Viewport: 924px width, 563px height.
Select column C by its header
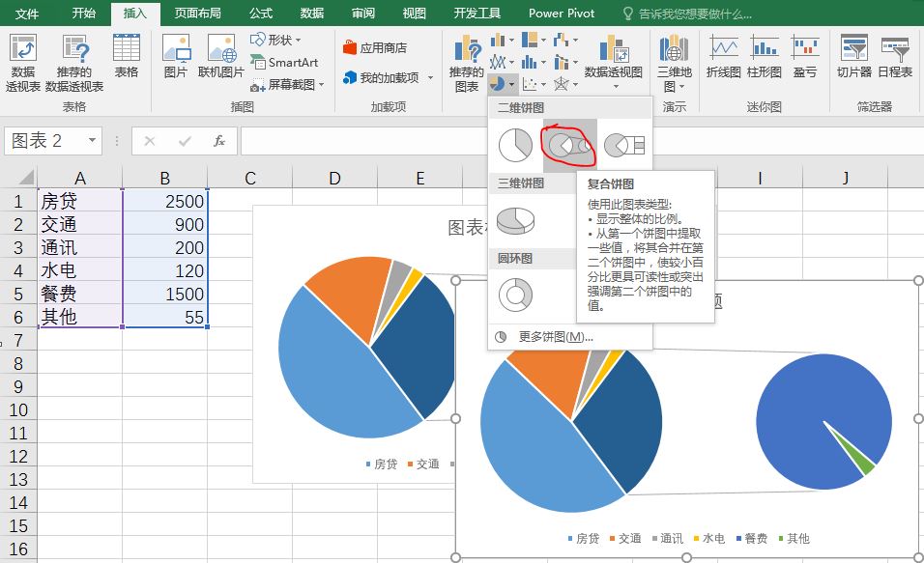click(250, 178)
